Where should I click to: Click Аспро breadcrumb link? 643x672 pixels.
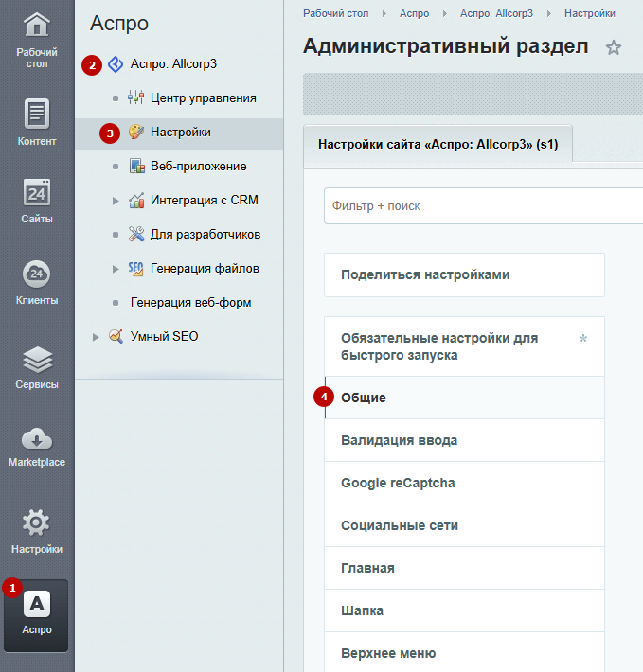(x=414, y=13)
